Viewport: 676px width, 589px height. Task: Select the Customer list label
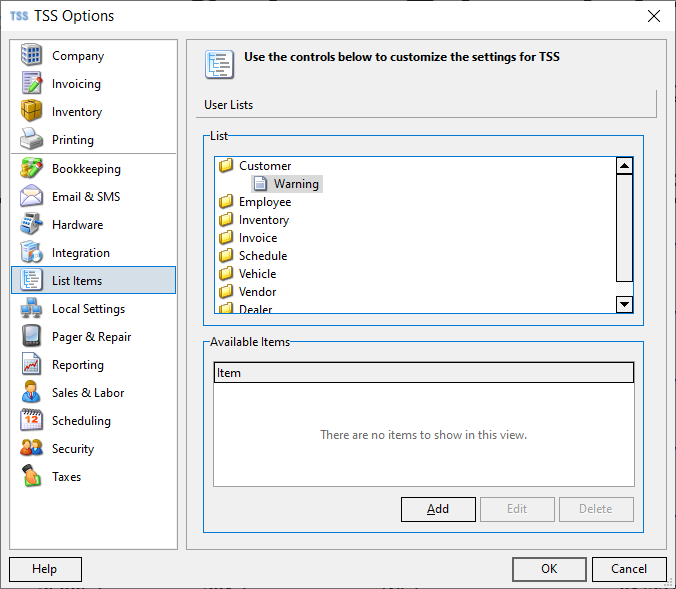[265, 166]
